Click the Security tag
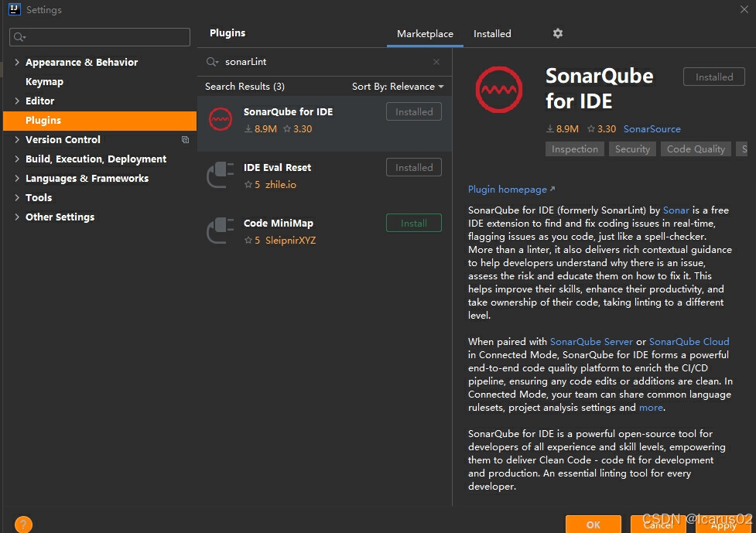 (x=632, y=149)
